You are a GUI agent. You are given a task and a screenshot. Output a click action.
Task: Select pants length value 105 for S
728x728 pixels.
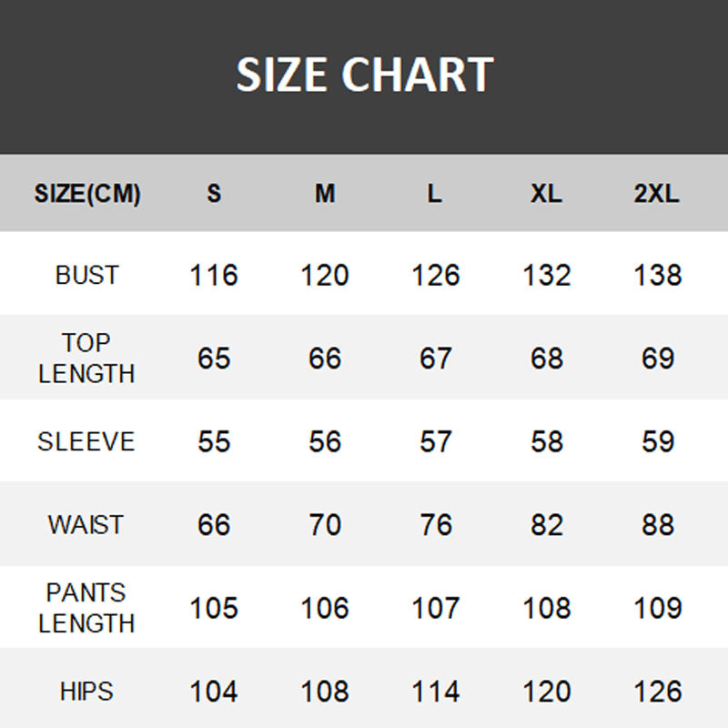[214, 608]
